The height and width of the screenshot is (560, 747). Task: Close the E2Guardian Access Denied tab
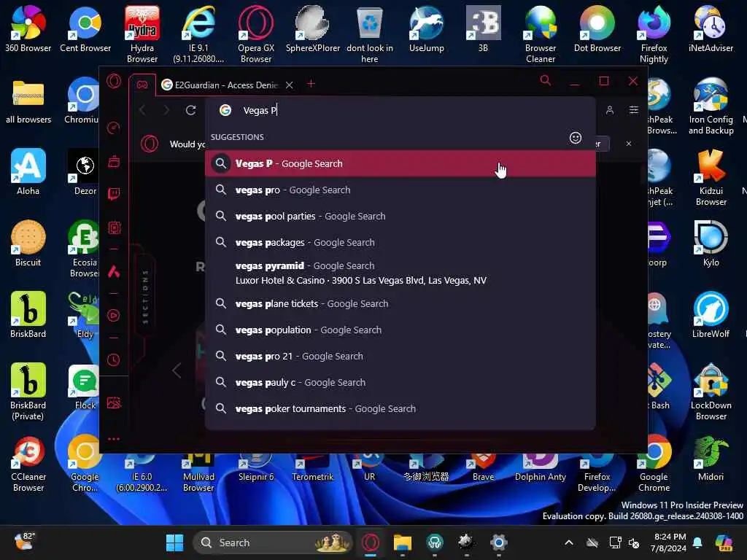pyautogui.click(x=289, y=85)
